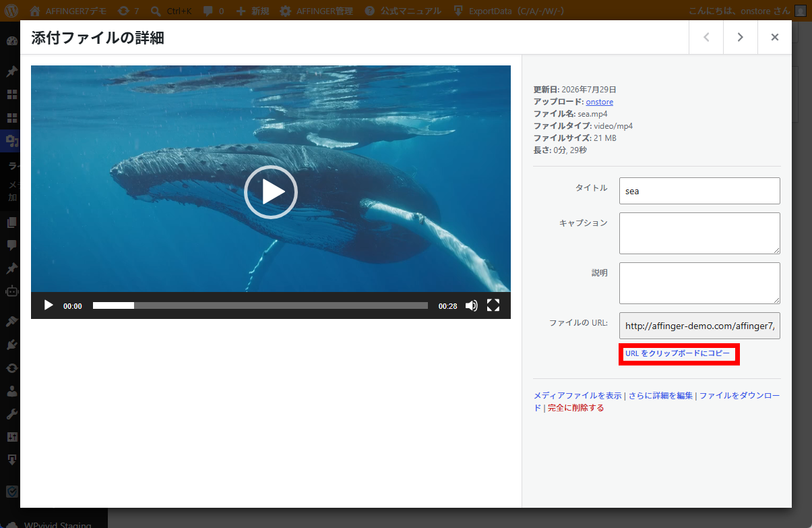Open Appearance paintbrush sidebar icon
This screenshot has width=812, height=528.
click(x=11, y=322)
